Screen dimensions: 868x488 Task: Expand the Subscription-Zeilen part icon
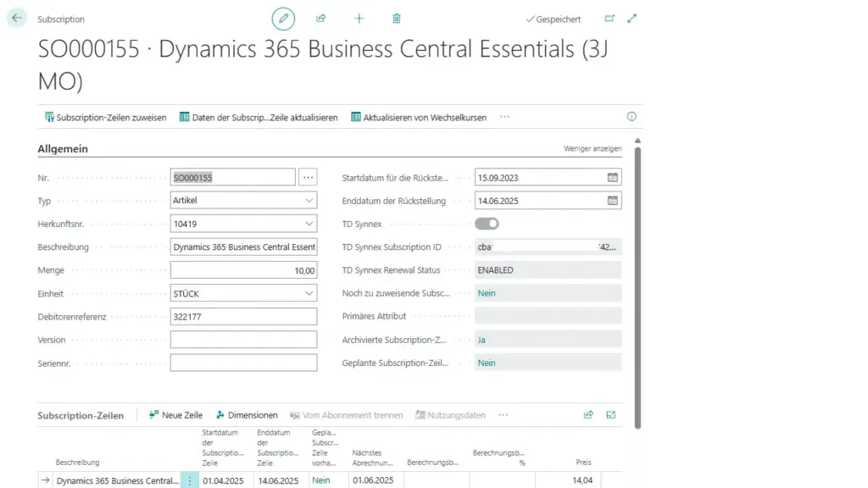click(610, 414)
